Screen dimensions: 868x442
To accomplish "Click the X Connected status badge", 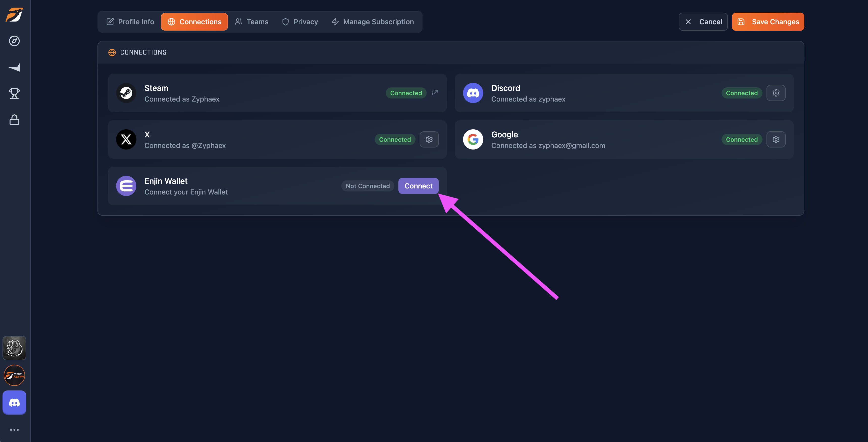I will tap(395, 140).
